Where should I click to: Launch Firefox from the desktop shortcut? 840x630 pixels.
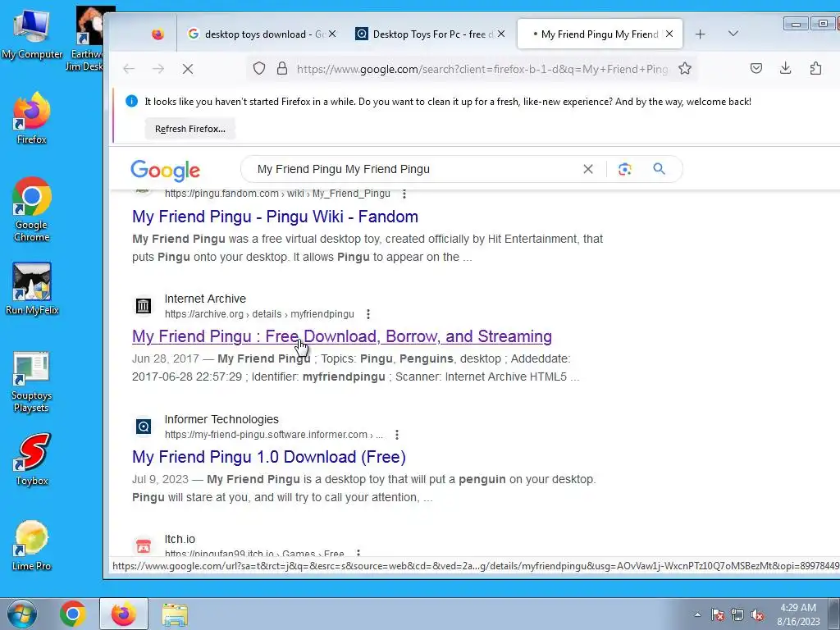click(x=32, y=118)
